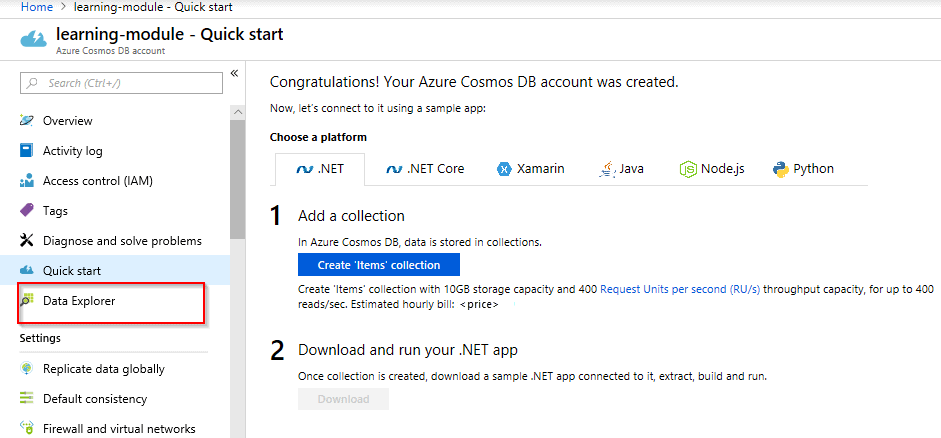Click the Firewall and virtual networks icon

click(27, 429)
